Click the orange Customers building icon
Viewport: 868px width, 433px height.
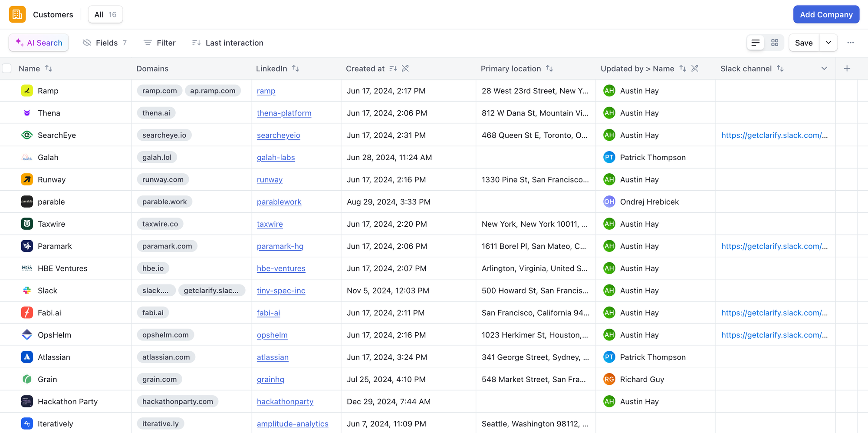click(17, 14)
